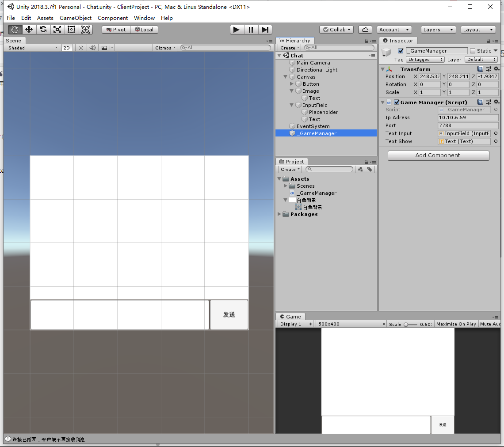Expand the Packages folder
504x447 pixels.
click(x=279, y=214)
